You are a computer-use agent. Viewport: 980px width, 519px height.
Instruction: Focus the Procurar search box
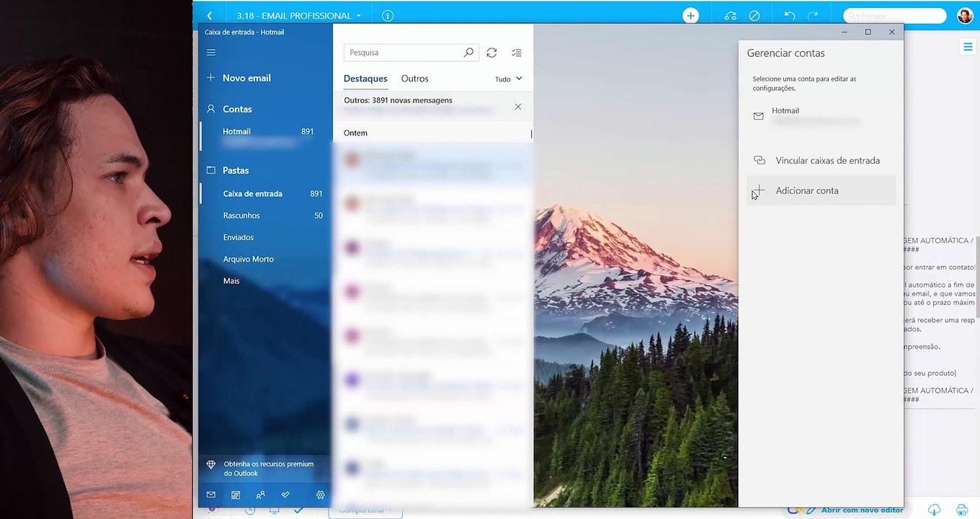pyautogui.click(x=895, y=15)
